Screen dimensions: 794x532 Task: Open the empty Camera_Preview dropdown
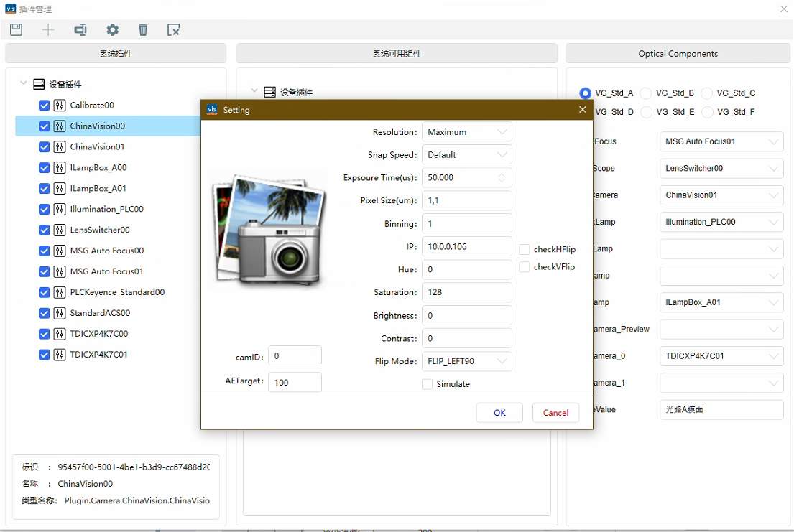721,329
